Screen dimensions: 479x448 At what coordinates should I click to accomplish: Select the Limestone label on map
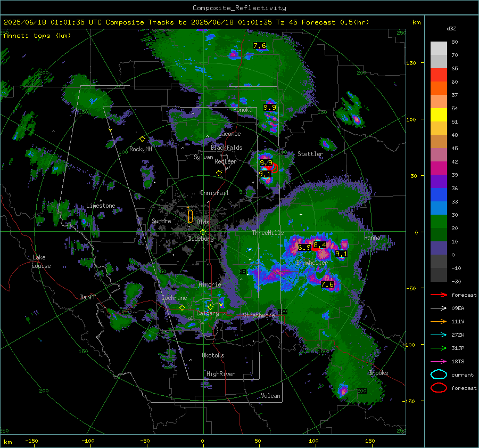[x=101, y=206]
